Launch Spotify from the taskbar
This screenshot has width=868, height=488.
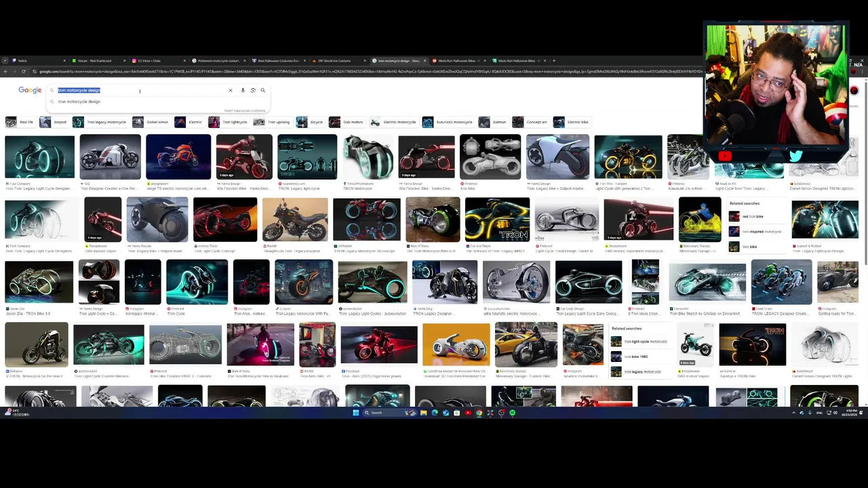pyautogui.click(x=512, y=413)
